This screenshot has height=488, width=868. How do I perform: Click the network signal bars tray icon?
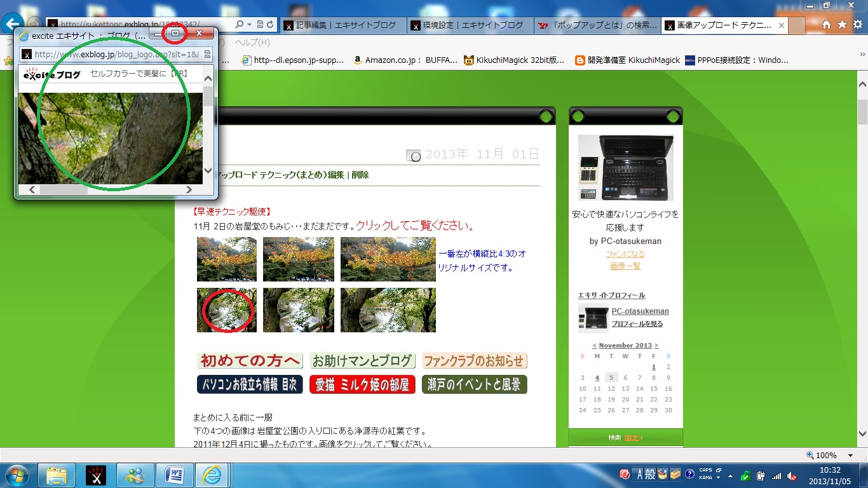pos(776,475)
